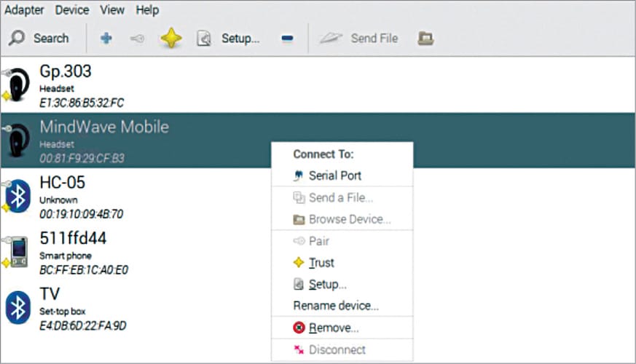
Task: Select Trust from the context menu
Action: (321, 263)
